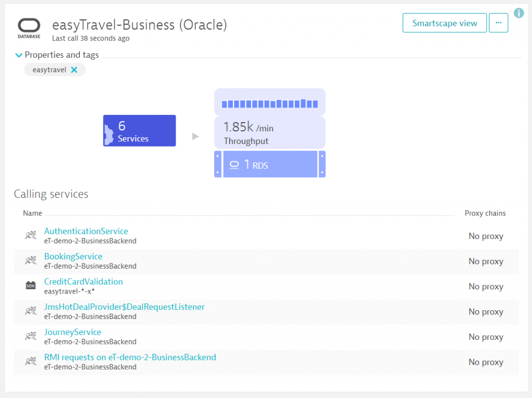Open the BookingService link
Screen dimensions: 532x398
[73, 257]
